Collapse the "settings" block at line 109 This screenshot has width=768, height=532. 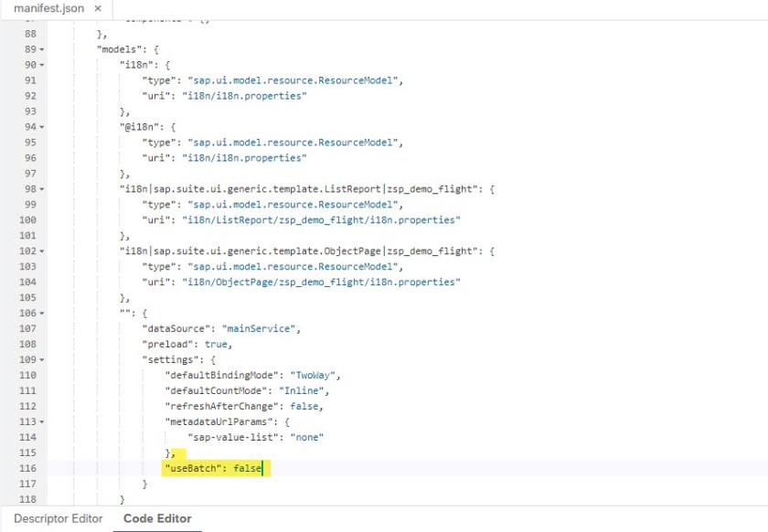[x=42, y=359]
